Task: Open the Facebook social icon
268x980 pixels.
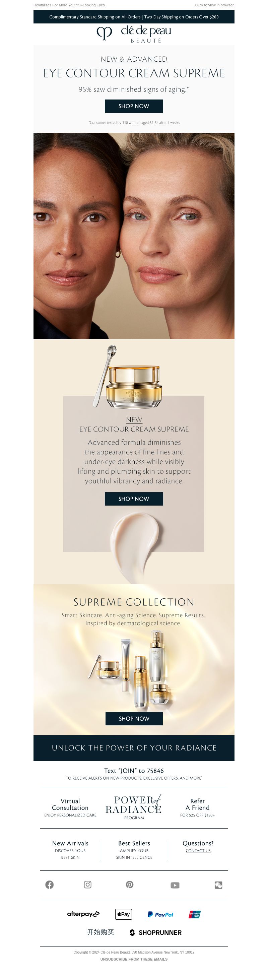Action: (50, 885)
